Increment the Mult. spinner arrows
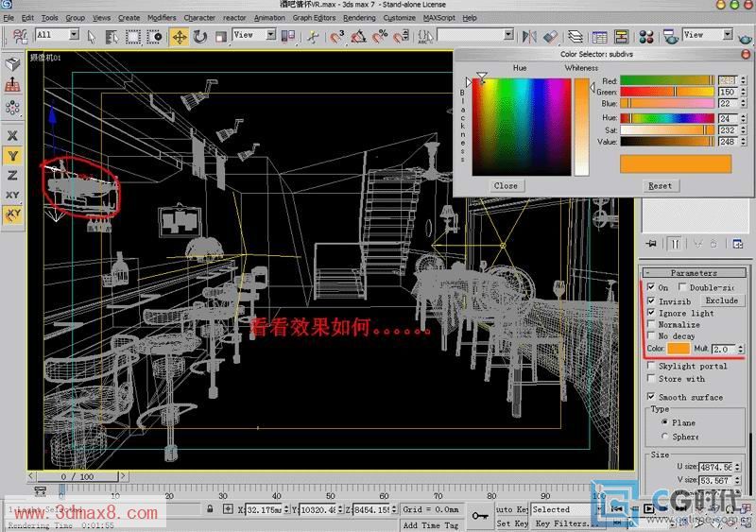The width and height of the screenshot is (756, 532). 740,349
